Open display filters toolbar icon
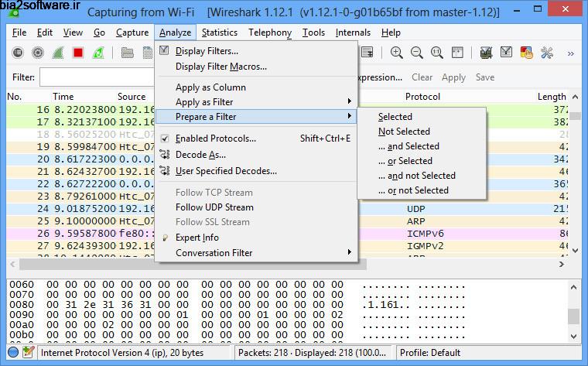 pyautogui.click(x=506, y=52)
